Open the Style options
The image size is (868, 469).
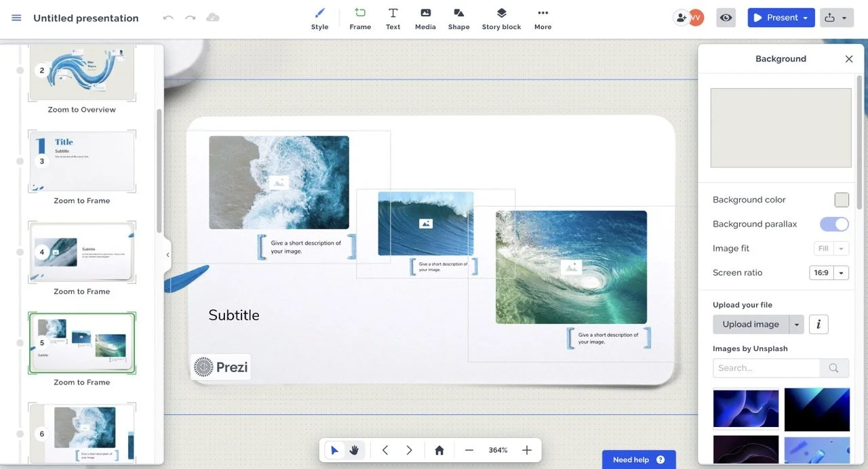click(319, 17)
